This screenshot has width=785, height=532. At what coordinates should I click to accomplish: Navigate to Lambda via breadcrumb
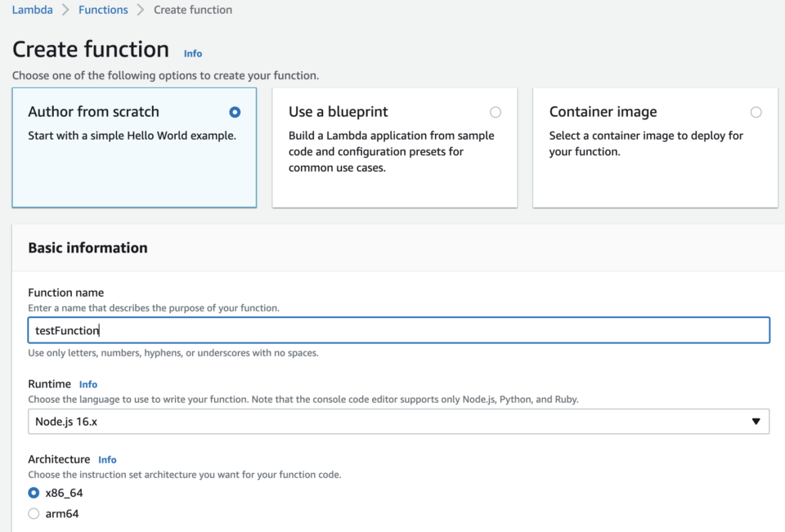tap(32, 9)
